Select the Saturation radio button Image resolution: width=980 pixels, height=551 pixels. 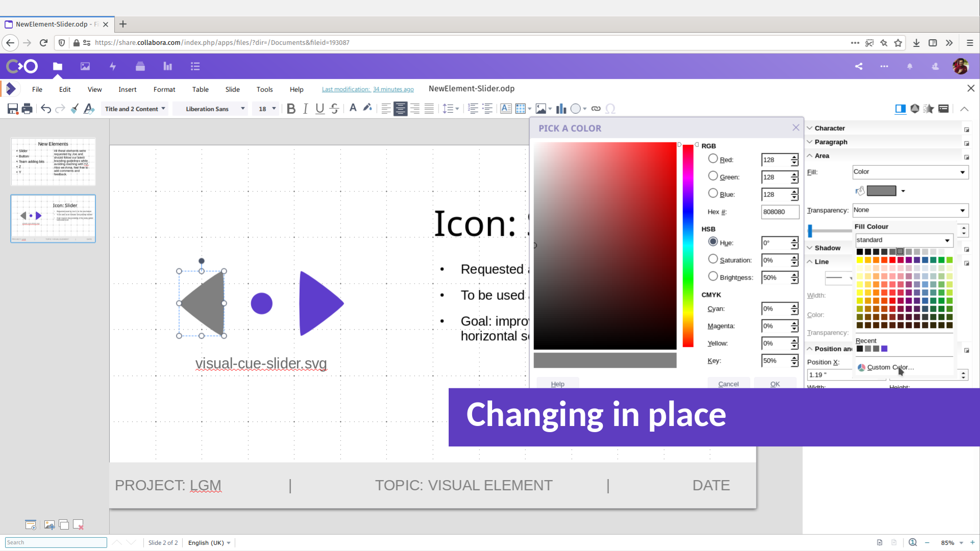(x=713, y=259)
